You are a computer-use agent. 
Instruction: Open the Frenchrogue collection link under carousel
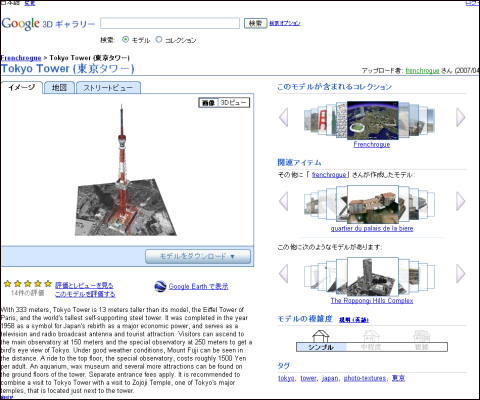pos(372,144)
